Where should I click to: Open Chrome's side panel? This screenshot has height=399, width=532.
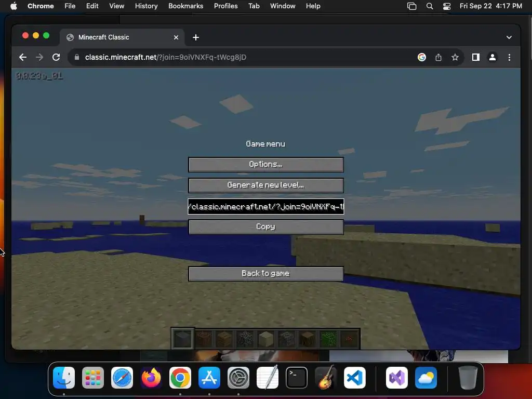click(476, 57)
